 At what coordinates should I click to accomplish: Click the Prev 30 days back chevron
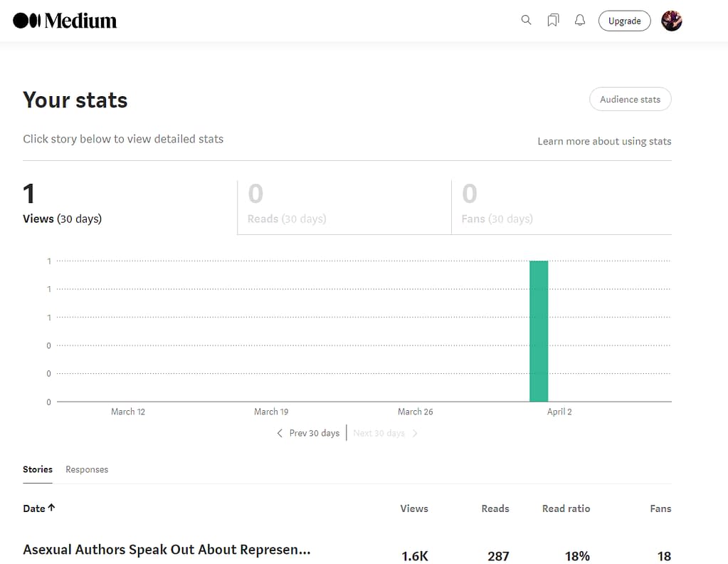click(x=279, y=433)
